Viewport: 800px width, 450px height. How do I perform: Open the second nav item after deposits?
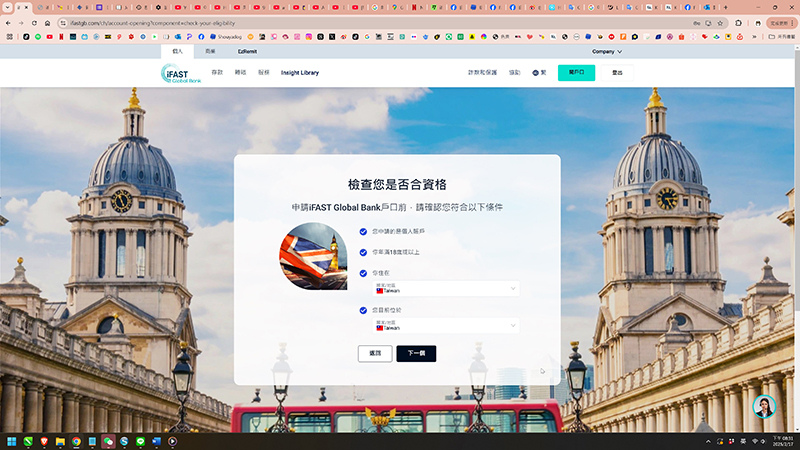(x=240, y=72)
